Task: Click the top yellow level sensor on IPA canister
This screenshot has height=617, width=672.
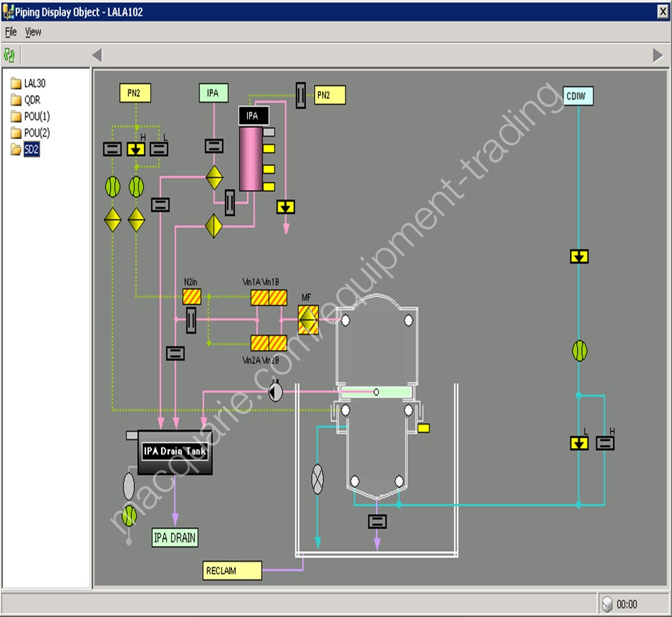Action: pyautogui.click(x=269, y=149)
